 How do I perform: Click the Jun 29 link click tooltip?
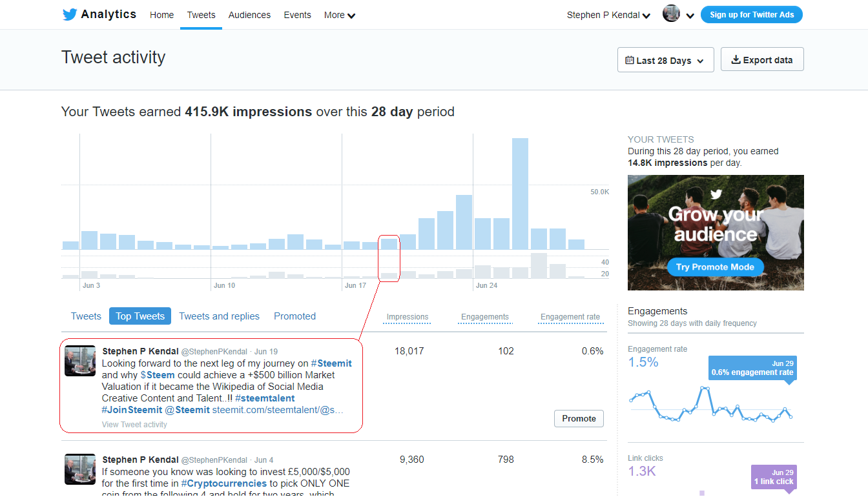click(774, 477)
